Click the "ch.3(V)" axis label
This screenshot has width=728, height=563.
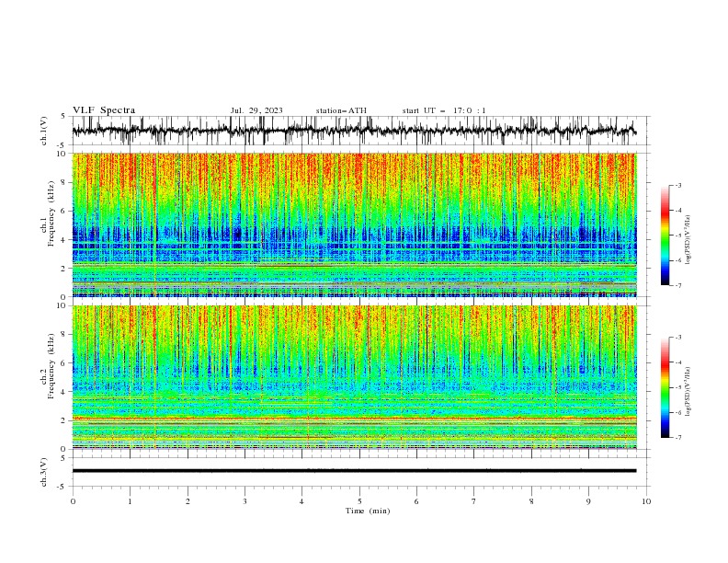(44, 472)
